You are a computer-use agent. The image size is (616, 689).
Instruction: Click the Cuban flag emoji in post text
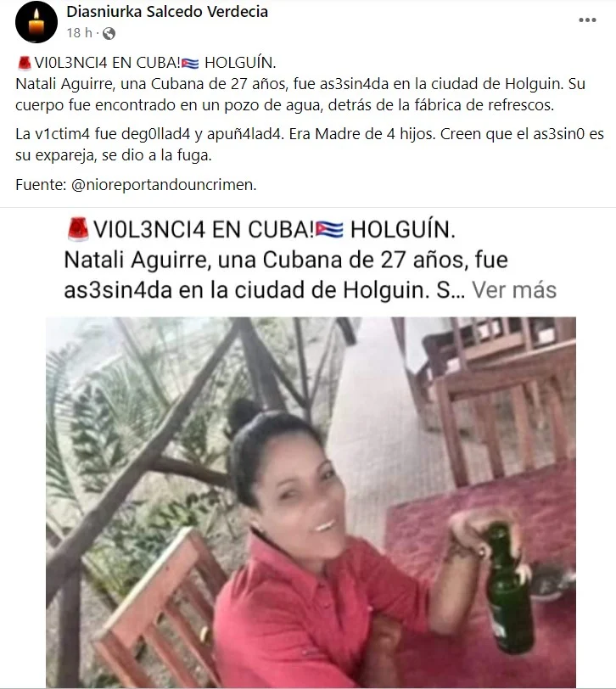click(x=190, y=64)
